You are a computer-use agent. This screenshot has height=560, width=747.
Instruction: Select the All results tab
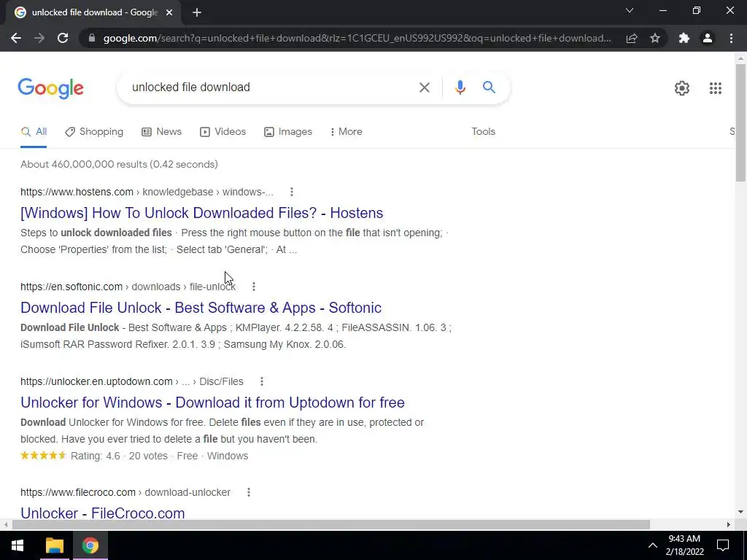[34, 132]
